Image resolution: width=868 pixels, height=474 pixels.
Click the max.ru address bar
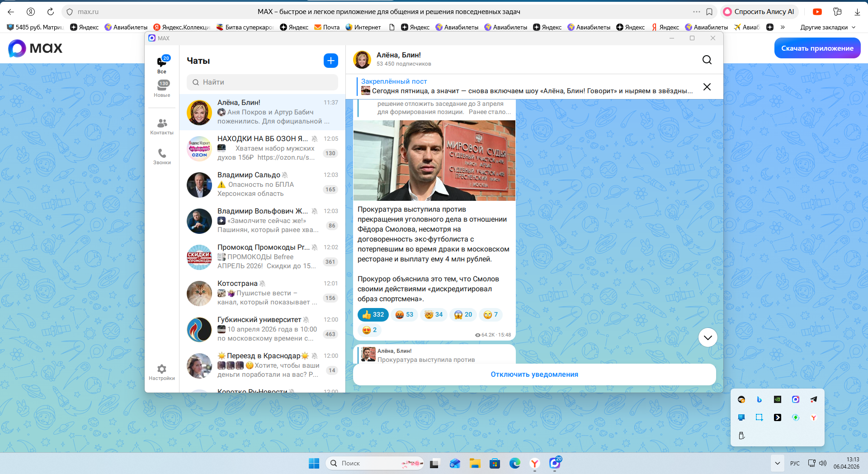pos(88,12)
